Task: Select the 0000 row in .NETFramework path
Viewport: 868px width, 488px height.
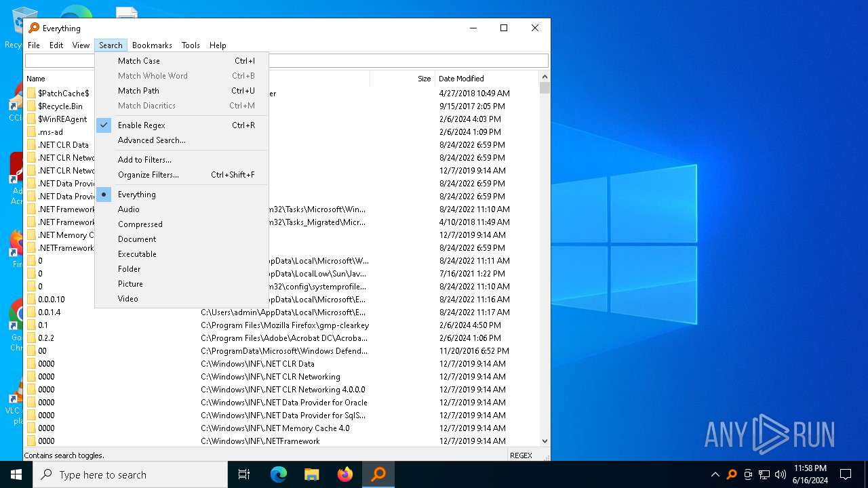Action: point(281,441)
